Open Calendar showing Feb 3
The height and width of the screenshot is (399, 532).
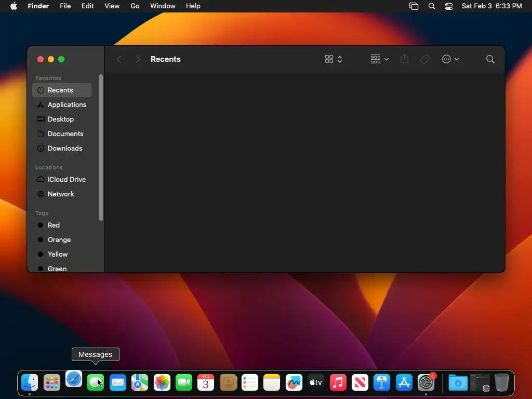click(x=206, y=382)
